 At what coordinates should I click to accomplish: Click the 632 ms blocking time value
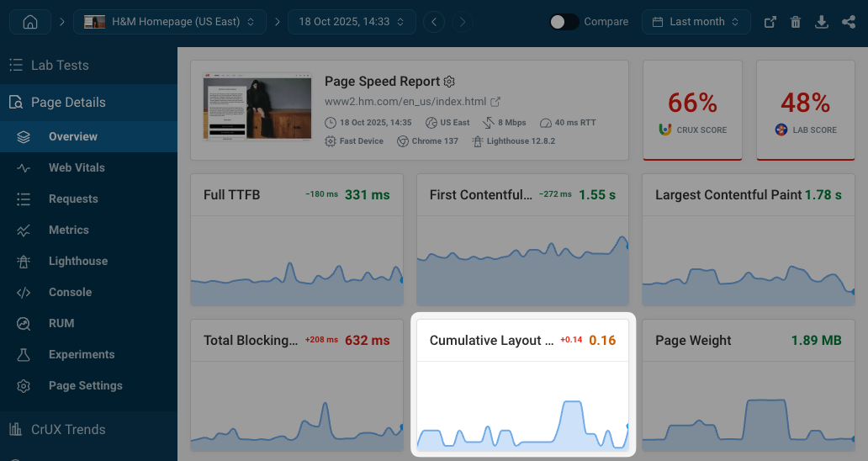[367, 341]
